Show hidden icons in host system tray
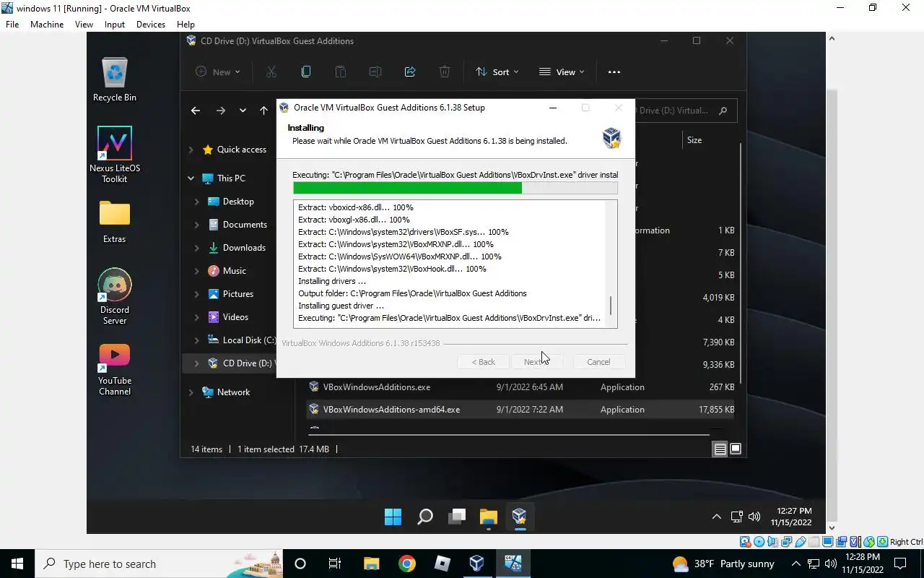The height and width of the screenshot is (578, 924). pyautogui.click(x=796, y=564)
